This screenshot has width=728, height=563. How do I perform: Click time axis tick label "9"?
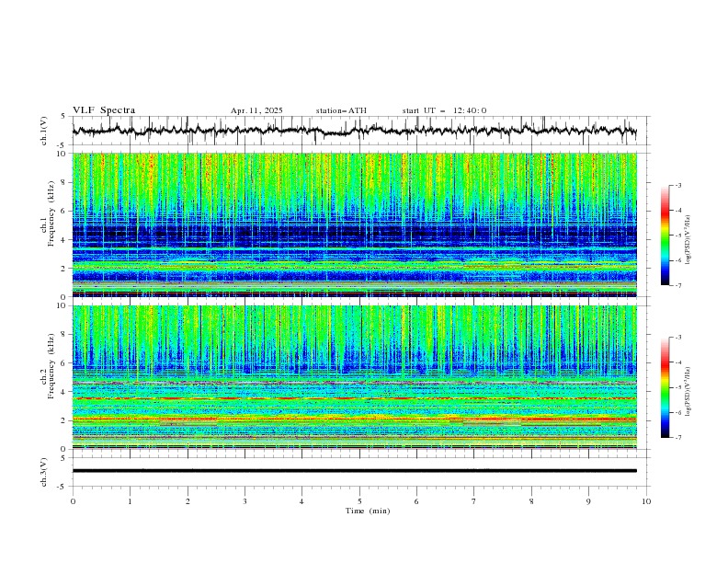tap(588, 501)
